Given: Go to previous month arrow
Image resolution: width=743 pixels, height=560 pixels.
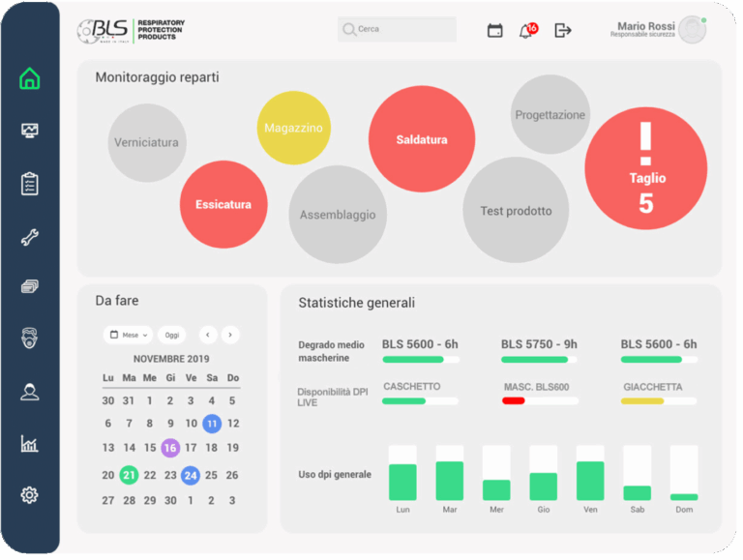Looking at the screenshot, I should point(208,335).
